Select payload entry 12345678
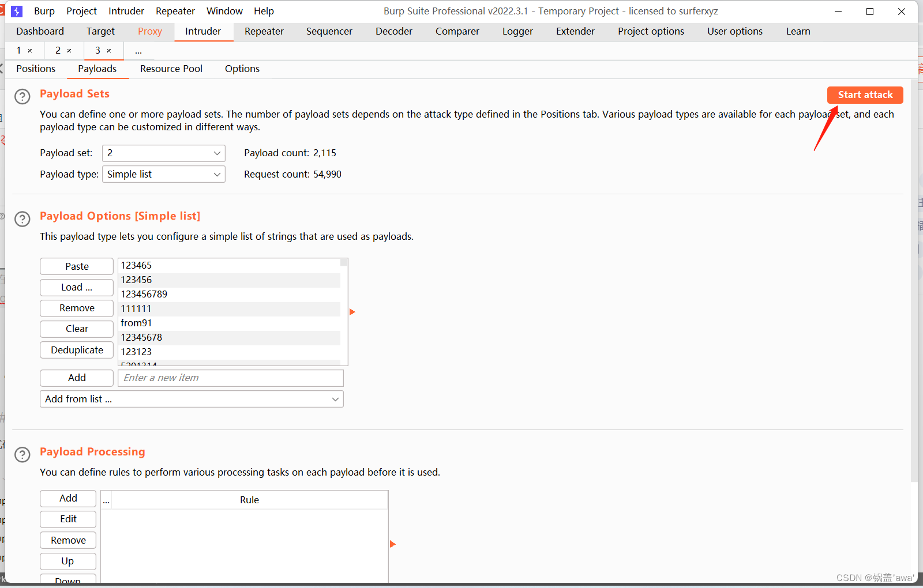The image size is (923, 588). (x=229, y=337)
